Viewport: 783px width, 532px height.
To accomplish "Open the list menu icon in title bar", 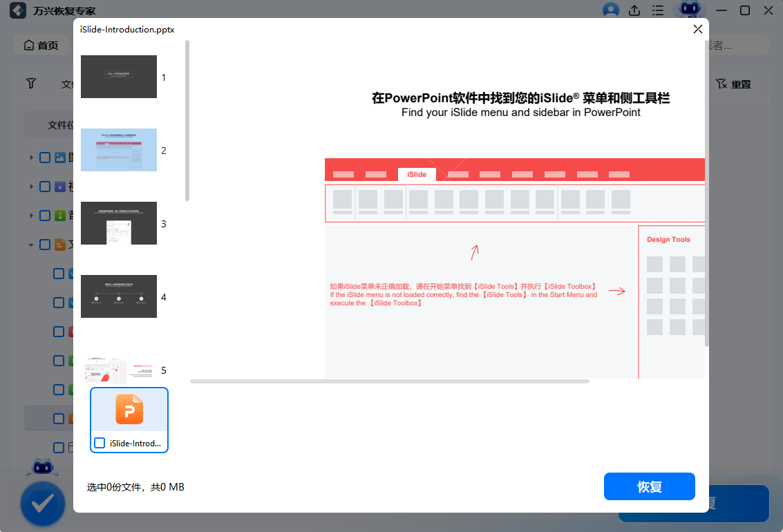I will tap(657, 10).
